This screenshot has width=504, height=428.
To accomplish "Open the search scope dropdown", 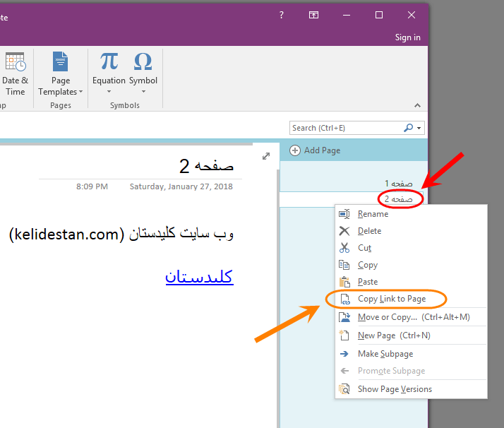I will pyautogui.click(x=419, y=128).
